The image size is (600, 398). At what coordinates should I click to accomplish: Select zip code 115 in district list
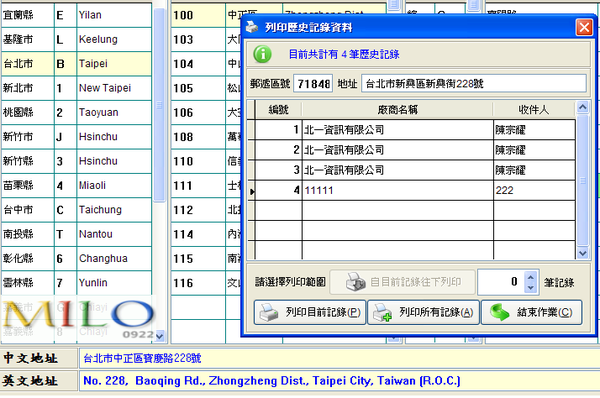pos(198,259)
